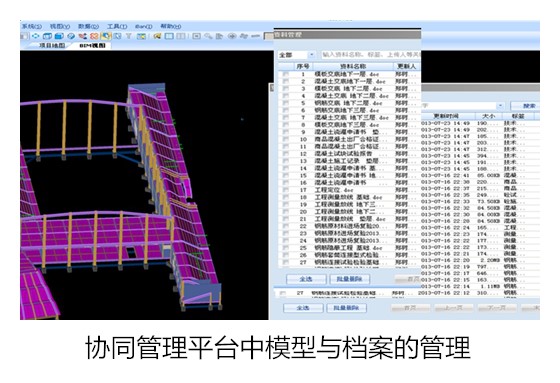Click the 批量删除 button in front dialog
This screenshot has width=560, height=383.
[350, 279]
